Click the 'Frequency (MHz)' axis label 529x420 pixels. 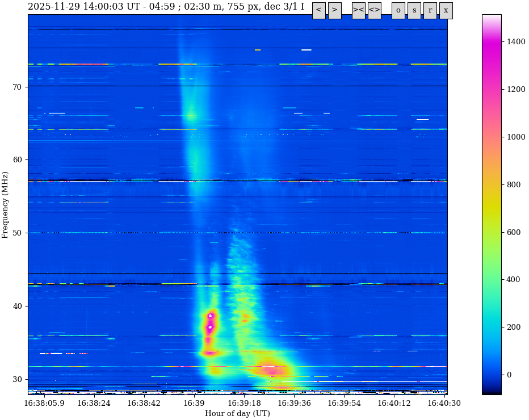pos(6,204)
